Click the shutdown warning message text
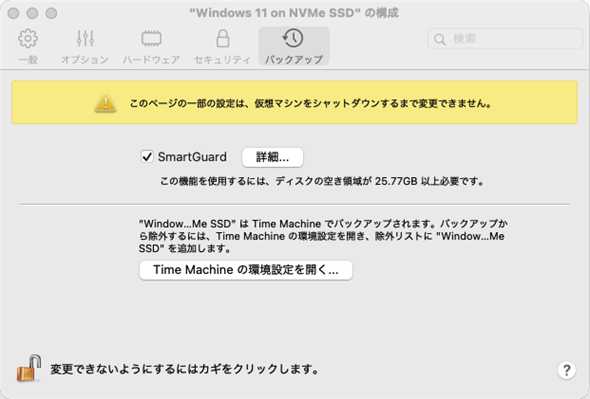The width and height of the screenshot is (590, 399). coord(311,103)
